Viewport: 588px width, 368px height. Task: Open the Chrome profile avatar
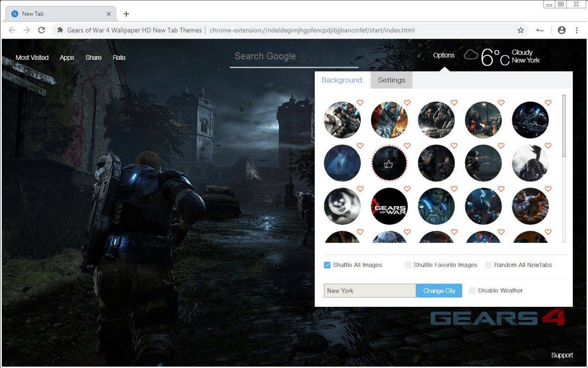point(561,30)
